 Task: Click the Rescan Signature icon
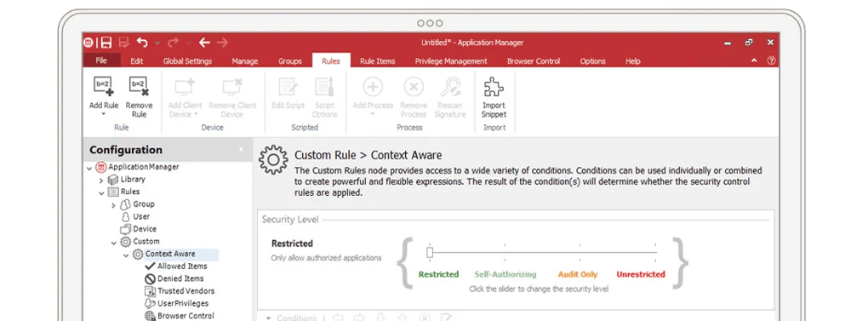[x=450, y=87]
